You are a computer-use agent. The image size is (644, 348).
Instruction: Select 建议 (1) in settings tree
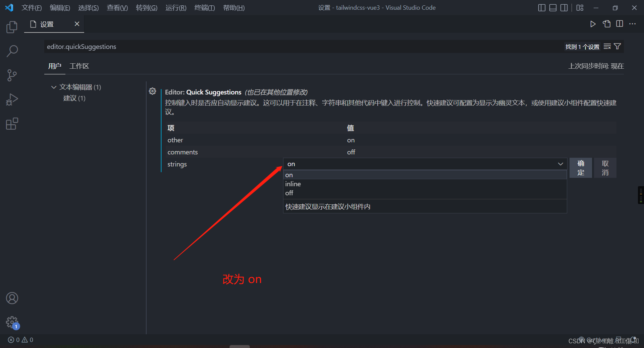click(x=74, y=98)
